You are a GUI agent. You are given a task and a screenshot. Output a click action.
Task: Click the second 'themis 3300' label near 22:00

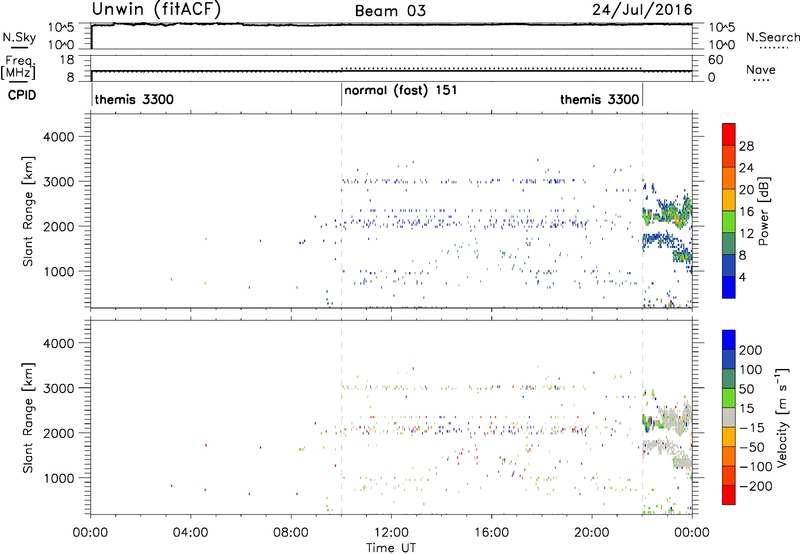[599, 99]
